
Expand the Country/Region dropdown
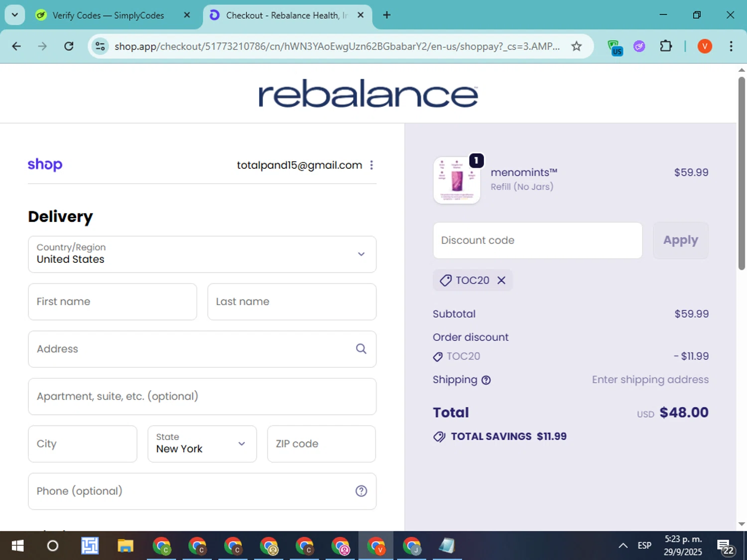pos(202,254)
